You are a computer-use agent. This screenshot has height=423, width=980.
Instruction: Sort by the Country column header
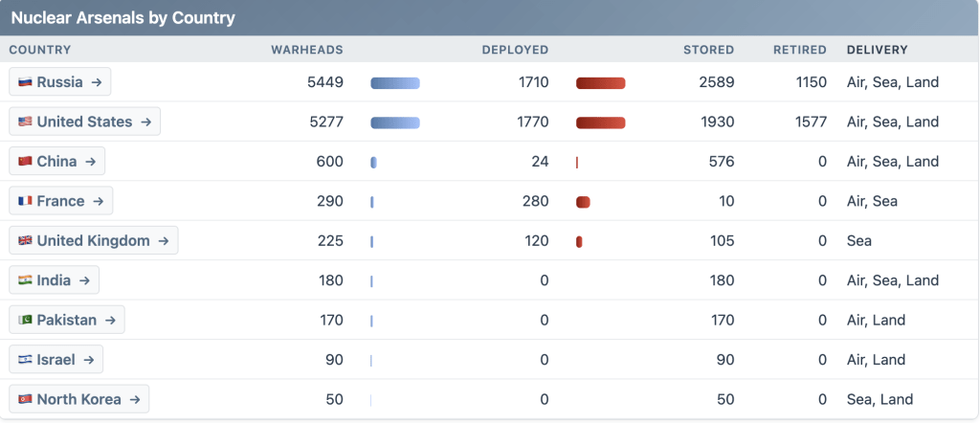click(x=40, y=50)
